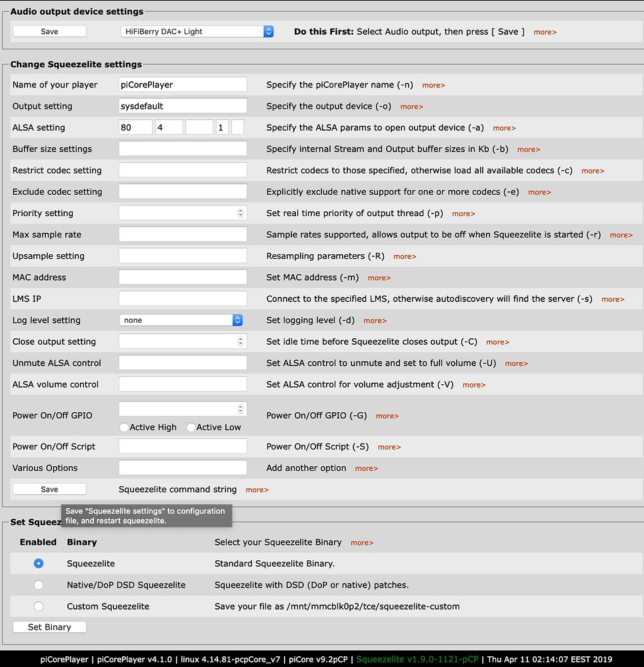
Task: Click the Set Binary button
Action: pyautogui.click(x=49, y=627)
